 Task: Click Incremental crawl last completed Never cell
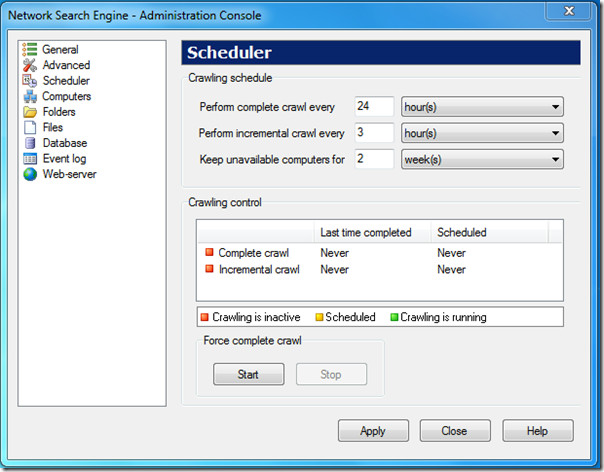pos(334,269)
